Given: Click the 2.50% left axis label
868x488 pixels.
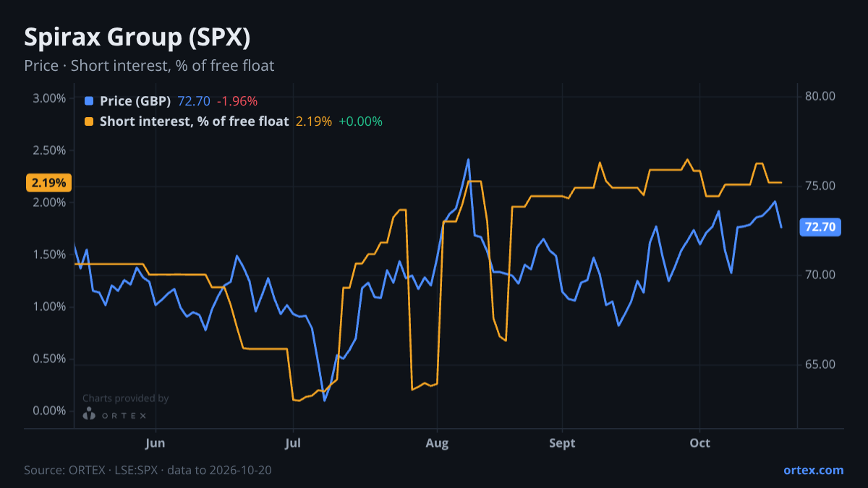Looking at the screenshot, I should [49, 150].
